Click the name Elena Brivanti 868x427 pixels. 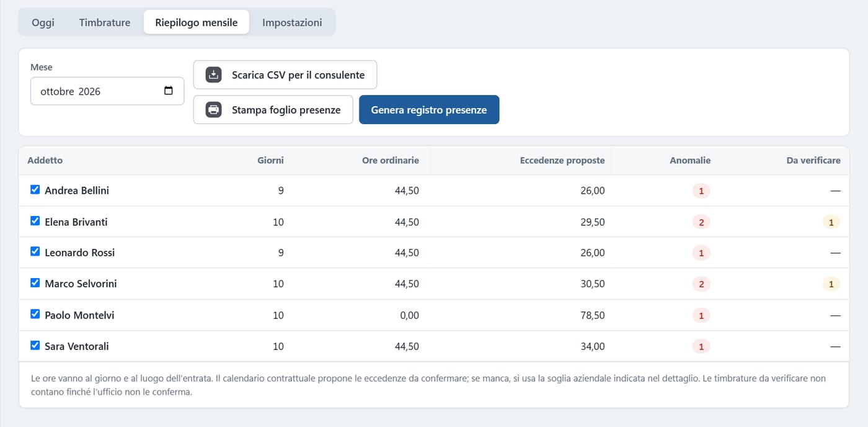click(76, 222)
